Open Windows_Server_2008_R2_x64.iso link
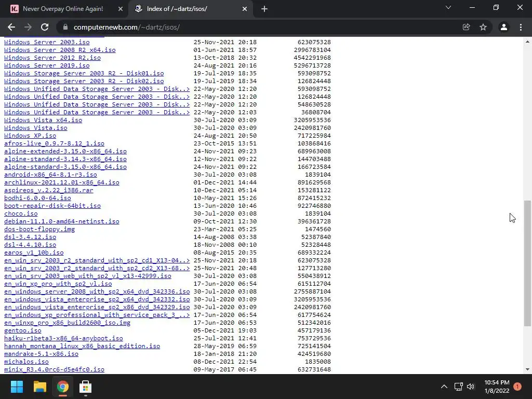 point(60,50)
